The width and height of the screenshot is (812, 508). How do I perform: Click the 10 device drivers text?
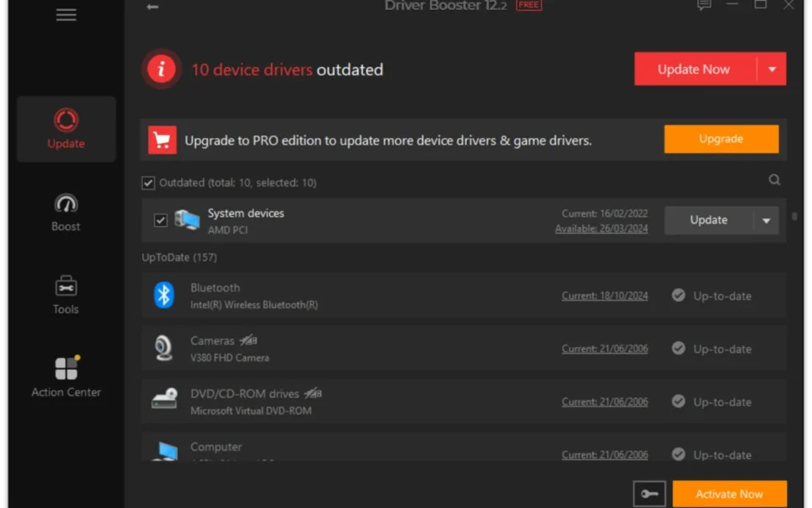[252, 69]
